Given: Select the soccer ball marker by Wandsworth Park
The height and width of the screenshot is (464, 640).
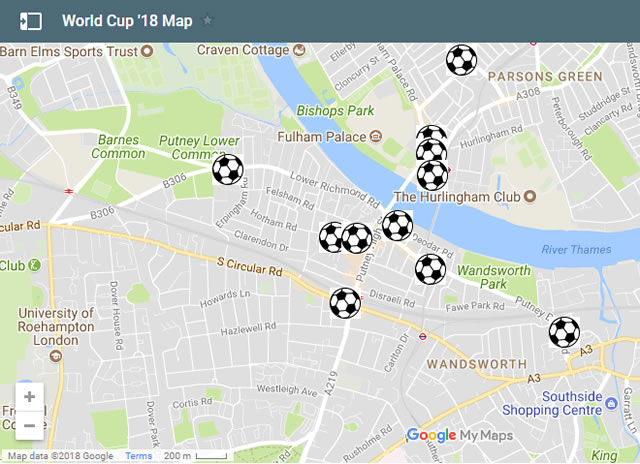Looking at the screenshot, I should click(x=430, y=269).
